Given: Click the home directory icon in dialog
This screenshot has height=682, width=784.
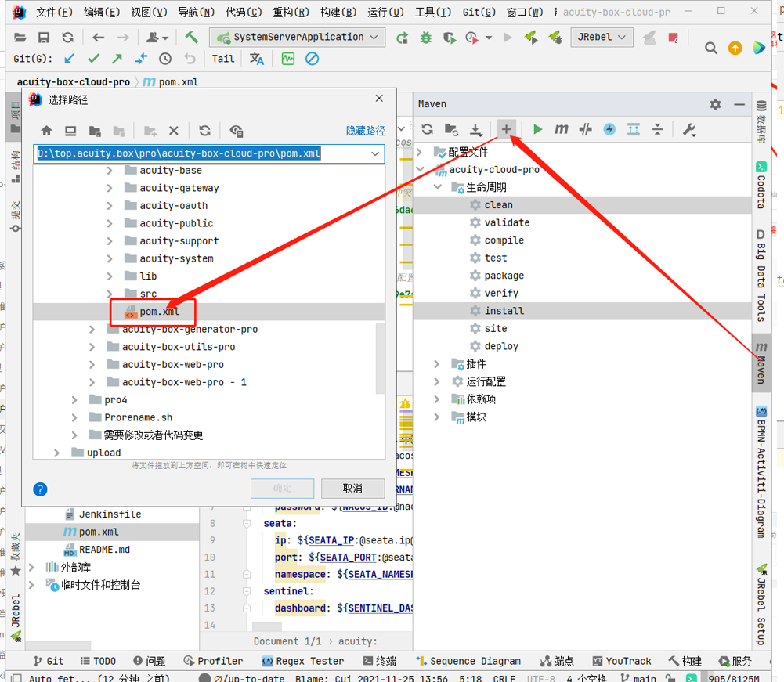Looking at the screenshot, I should [46, 131].
